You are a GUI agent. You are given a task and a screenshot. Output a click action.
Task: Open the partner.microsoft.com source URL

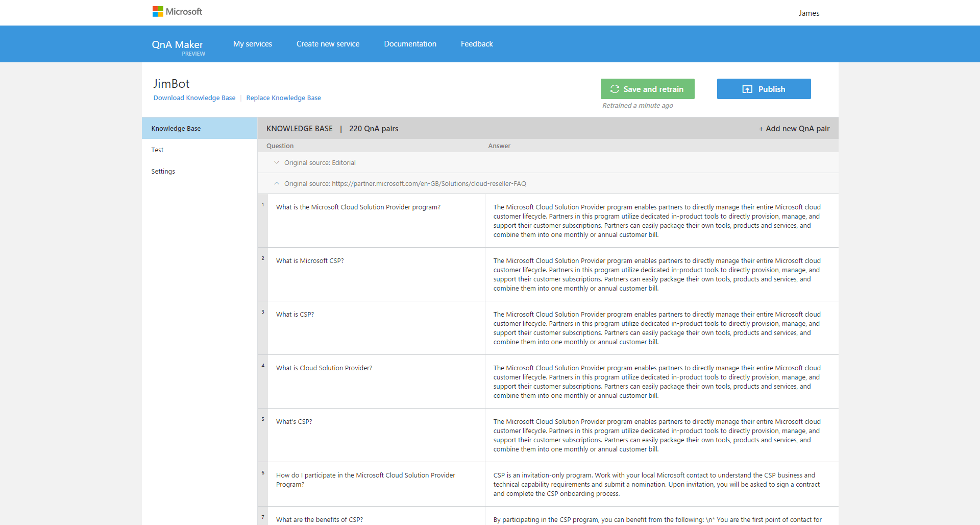pos(429,183)
